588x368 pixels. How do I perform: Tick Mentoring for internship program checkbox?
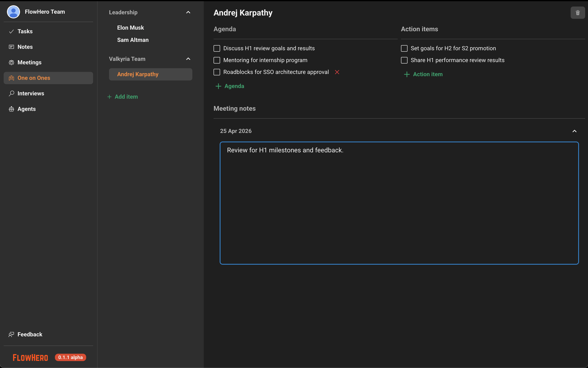coord(217,60)
